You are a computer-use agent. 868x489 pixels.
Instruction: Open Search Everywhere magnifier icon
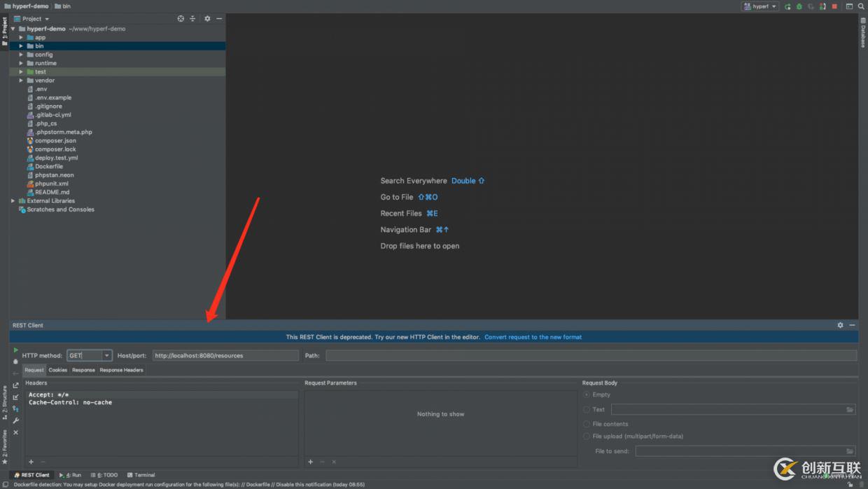coord(862,6)
